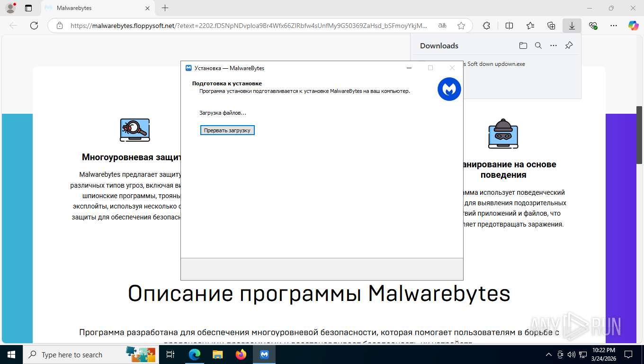Add page to favorites star icon
The width and height of the screenshot is (644, 364).
(x=461, y=26)
